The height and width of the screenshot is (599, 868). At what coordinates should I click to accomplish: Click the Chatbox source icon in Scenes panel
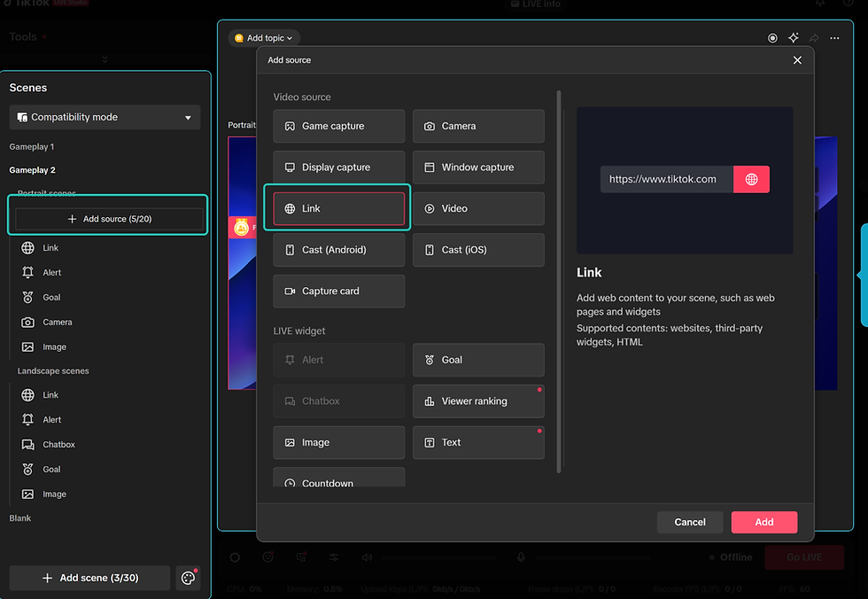pyautogui.click(x=27, y=445)
